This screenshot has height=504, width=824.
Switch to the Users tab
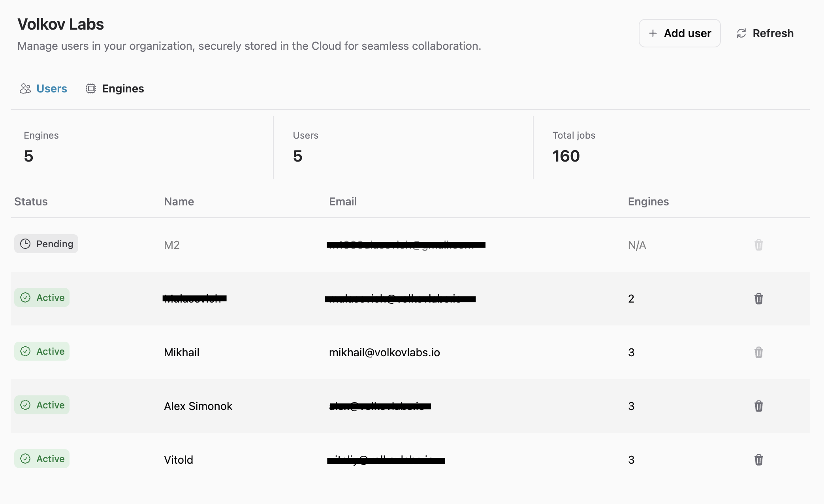[x=43, y=88]
